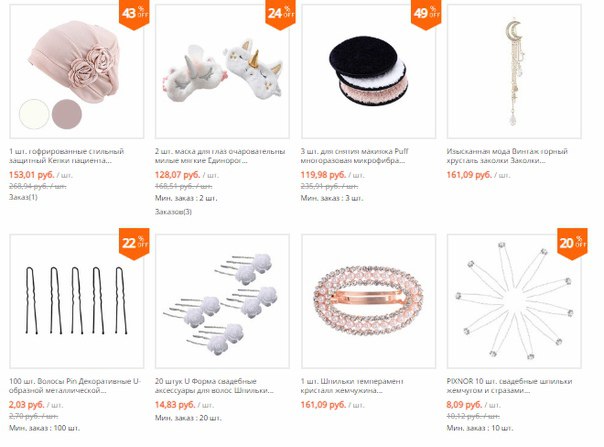Screen dimensions: 604x447
Task: Click the 43% off discount badge
Action: point(134,14)
